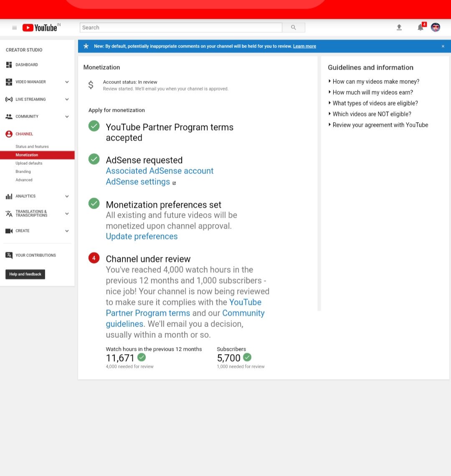Open AdSense settings link
The width and height of the screenshot is (451, 476).
pos(138,182)
